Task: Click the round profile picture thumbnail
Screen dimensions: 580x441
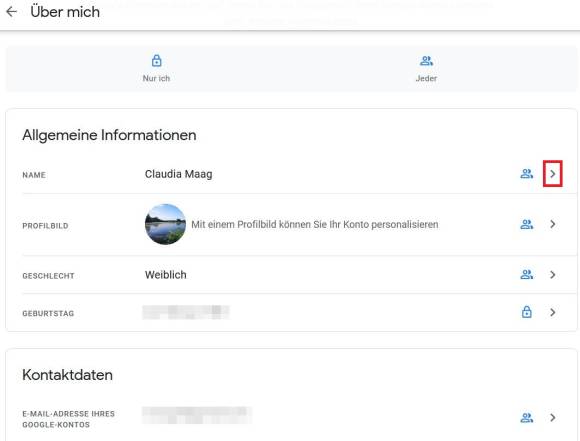Action: pyautogui.click(x=165, y=224)
